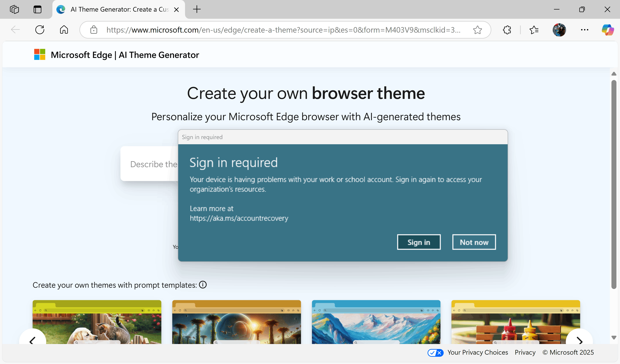The height and width of the screenshot is (364, 620).
Task: Click the page scrollbar up arrow
Action: tap(614, 74)
